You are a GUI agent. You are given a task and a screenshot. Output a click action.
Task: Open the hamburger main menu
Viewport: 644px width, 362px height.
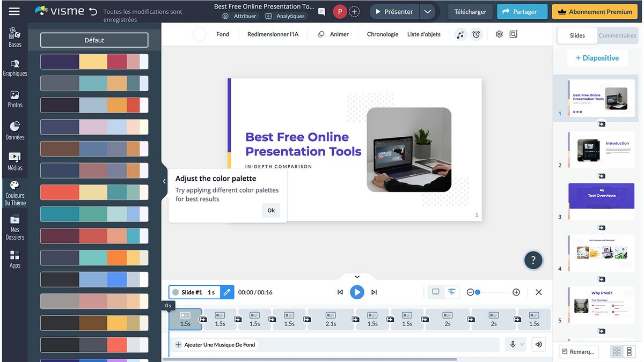click(x=14, y=11)
